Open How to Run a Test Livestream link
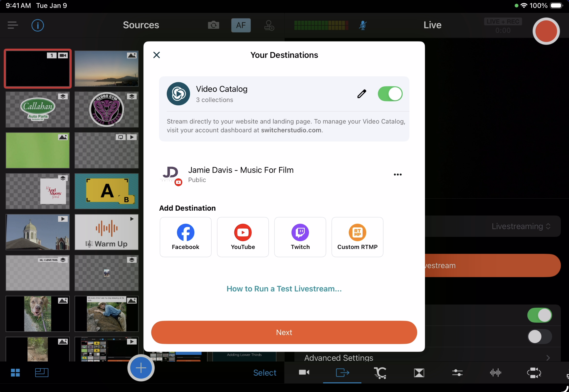 pyautogui.click(x=284, y=289)
